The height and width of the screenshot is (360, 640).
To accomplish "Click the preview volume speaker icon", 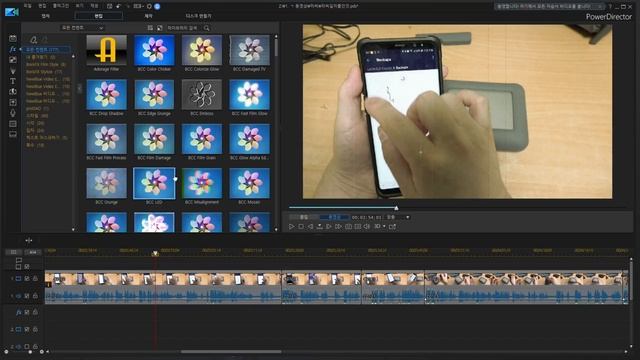I will (x=367, y=226).
